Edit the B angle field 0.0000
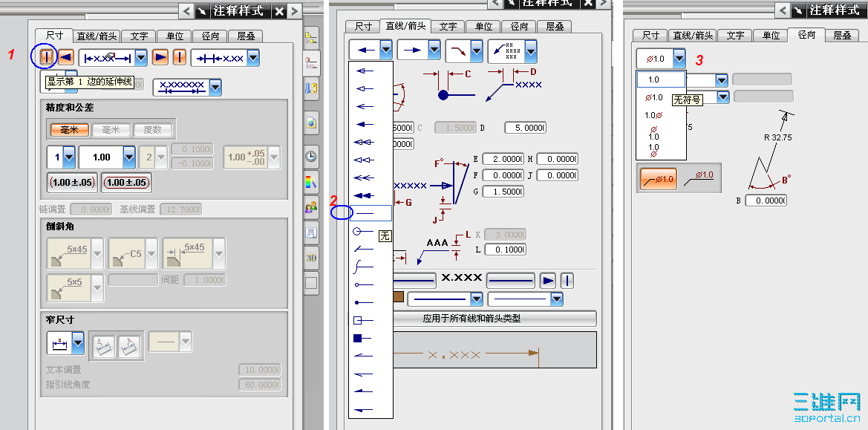868x430 pixels. [x=766, y=201]
